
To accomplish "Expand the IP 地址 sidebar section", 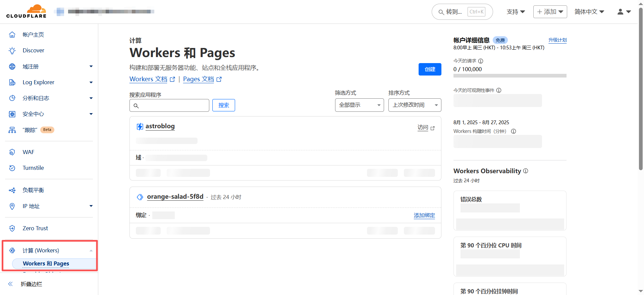I will (91, 206).
